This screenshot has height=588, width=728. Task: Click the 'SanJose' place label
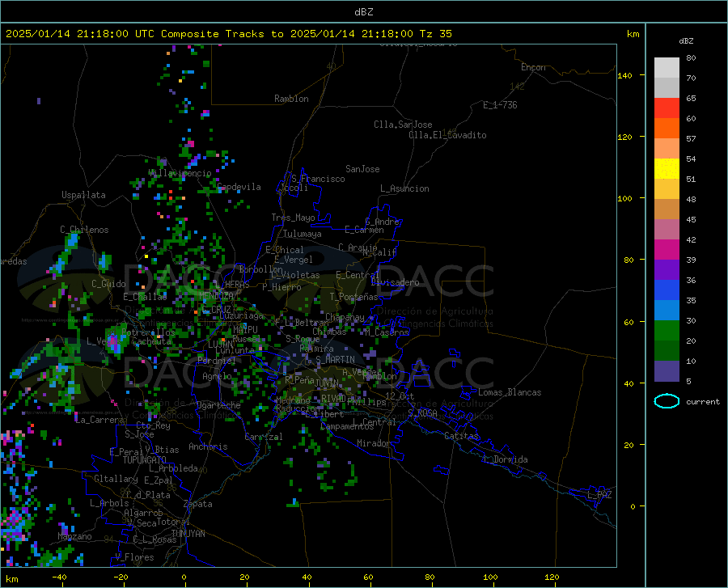click(362, 169)
